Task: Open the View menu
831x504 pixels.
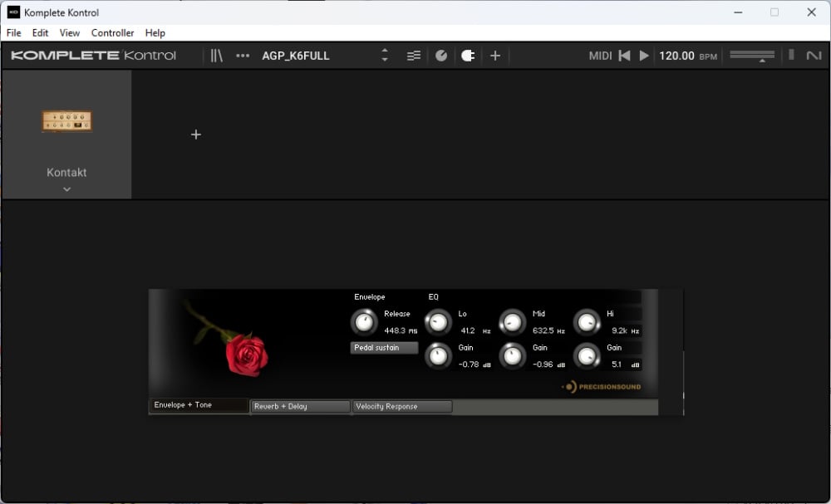Action: tap(70, 33)
